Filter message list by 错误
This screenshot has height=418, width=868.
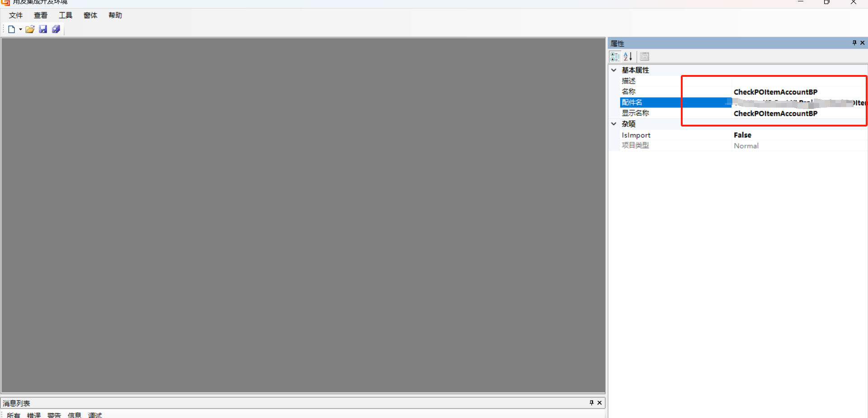coord(34,415)
